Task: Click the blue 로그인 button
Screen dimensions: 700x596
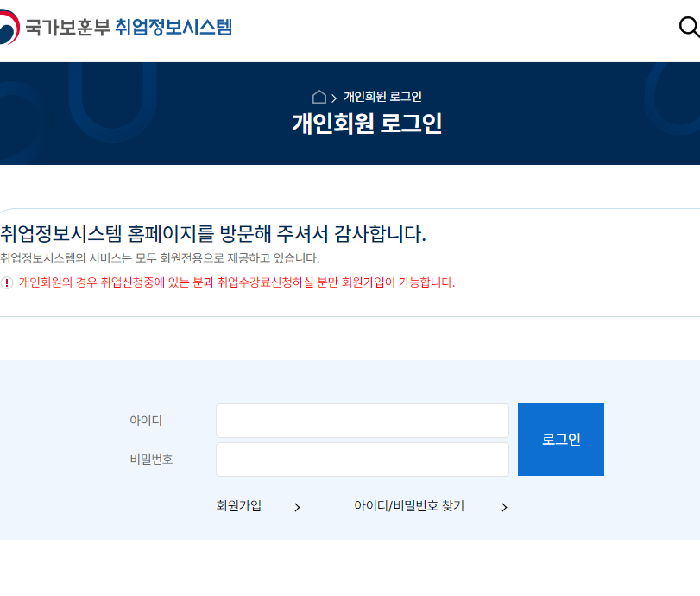Action: [x=561, y=440]
